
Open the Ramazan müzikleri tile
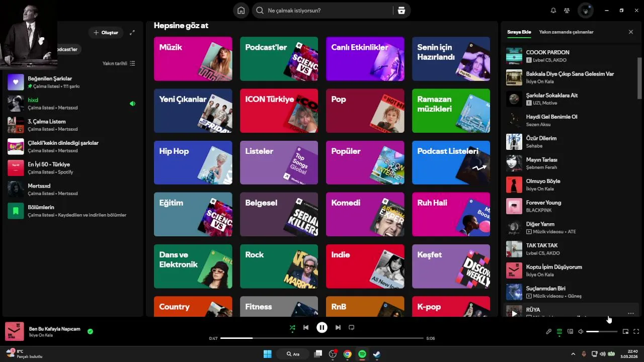451,111
